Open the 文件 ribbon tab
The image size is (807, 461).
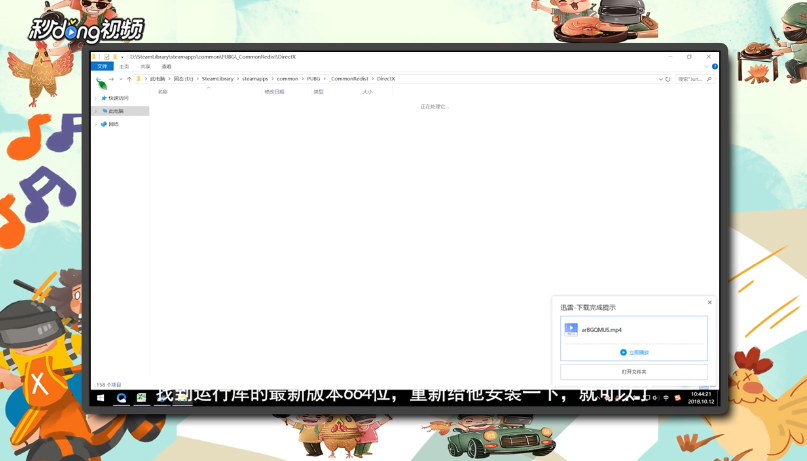102,66
